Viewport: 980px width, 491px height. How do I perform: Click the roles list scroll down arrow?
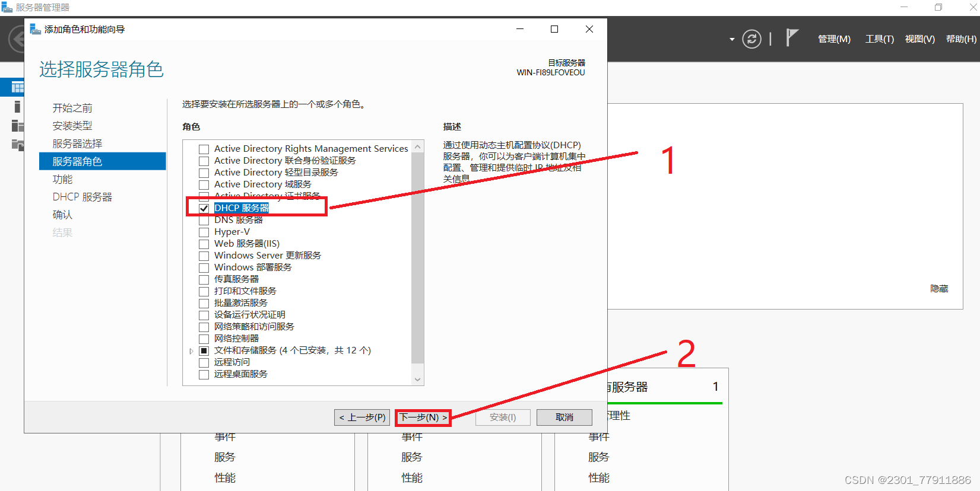click(417, 380)
